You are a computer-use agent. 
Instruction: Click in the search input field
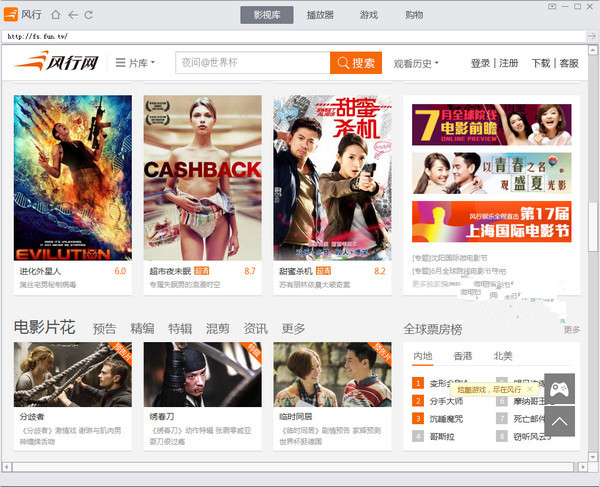click(x=252, y=63)
